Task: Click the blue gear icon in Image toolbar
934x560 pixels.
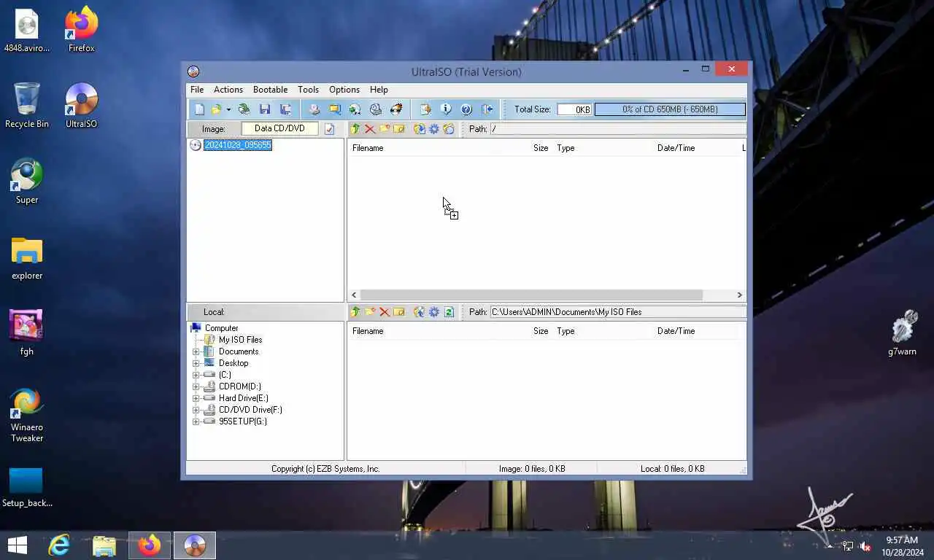Action: click(434, 129)
